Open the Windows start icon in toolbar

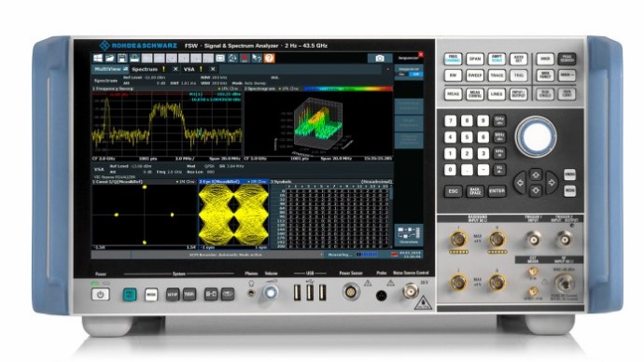[x=98, y=58]
